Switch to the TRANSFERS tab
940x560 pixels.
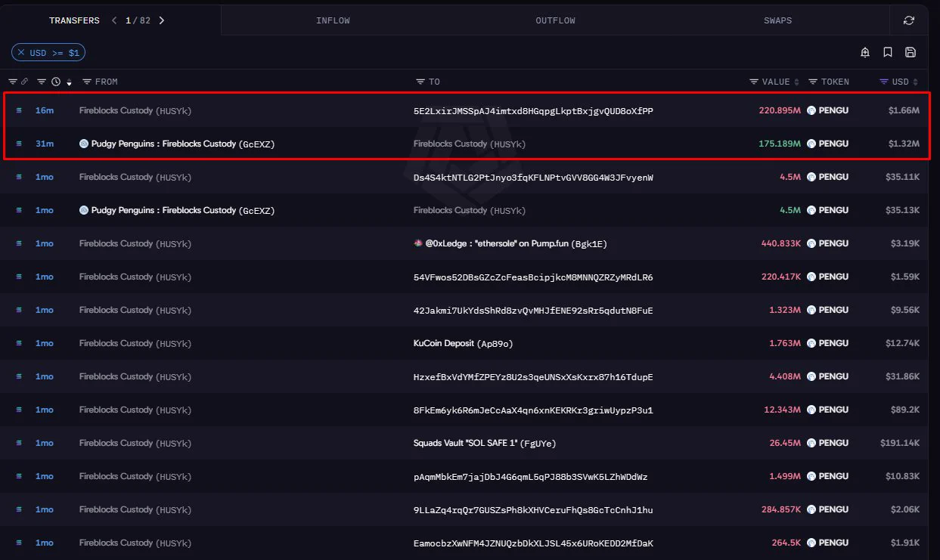(74, 20)
